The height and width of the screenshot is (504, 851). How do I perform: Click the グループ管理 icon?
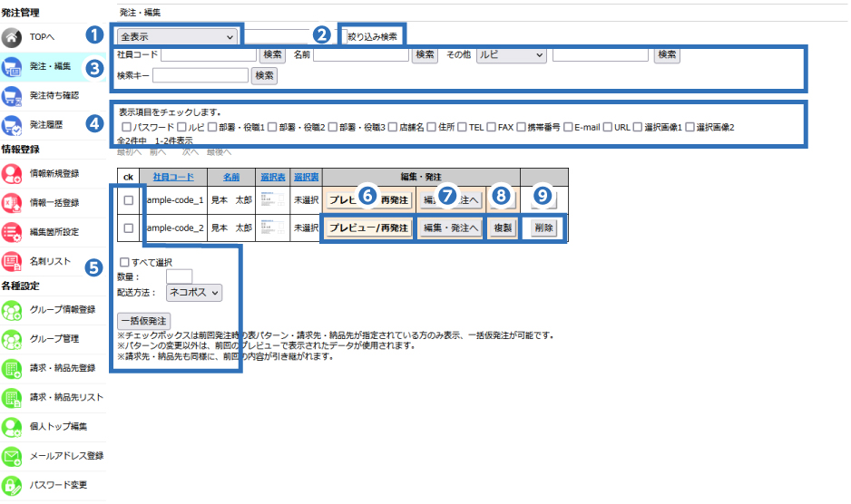(12, 339)
